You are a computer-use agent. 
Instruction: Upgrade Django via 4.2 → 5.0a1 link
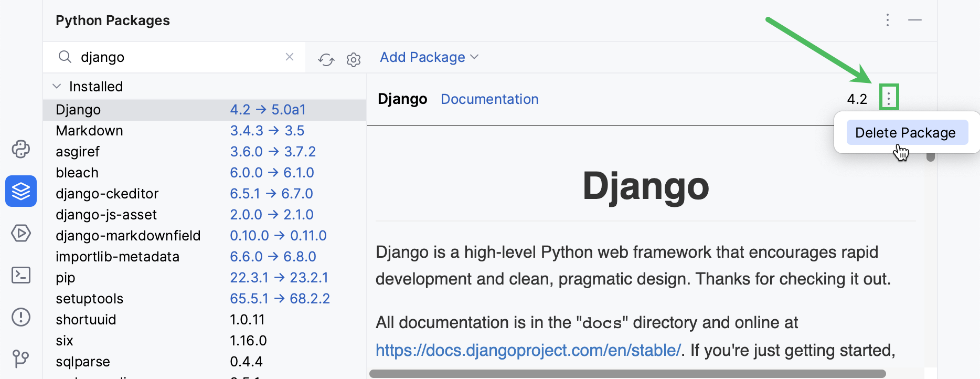click(x=268, y=110)
